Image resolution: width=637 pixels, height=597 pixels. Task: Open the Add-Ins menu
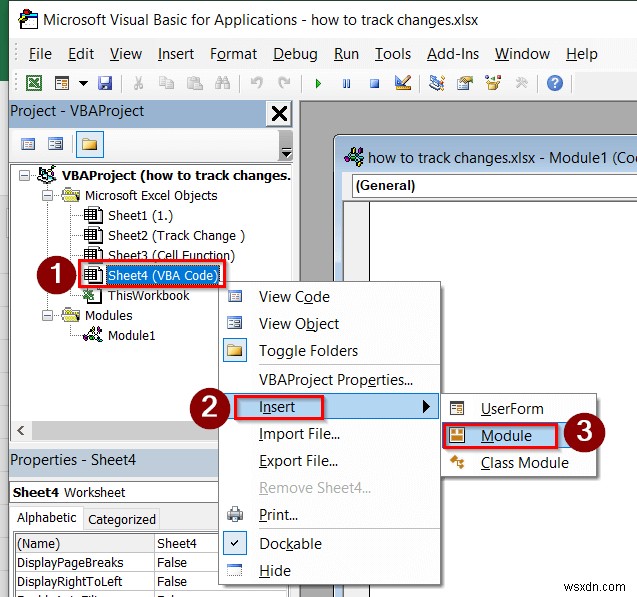coord(453,54)
